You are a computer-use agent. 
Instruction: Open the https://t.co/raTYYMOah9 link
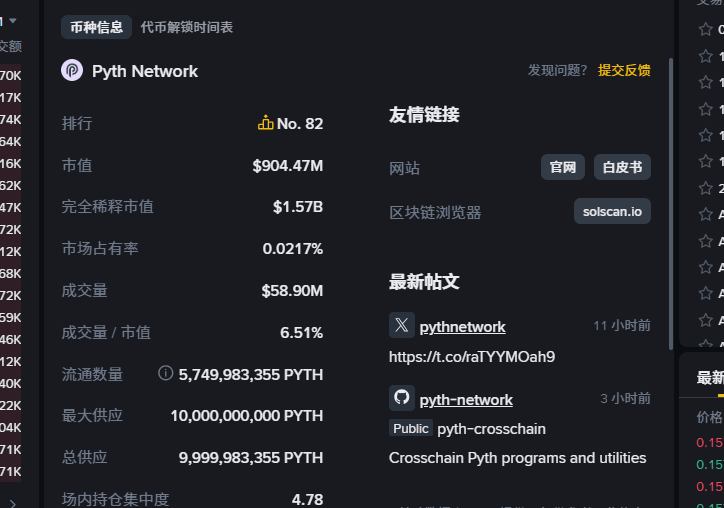[472, 357]
